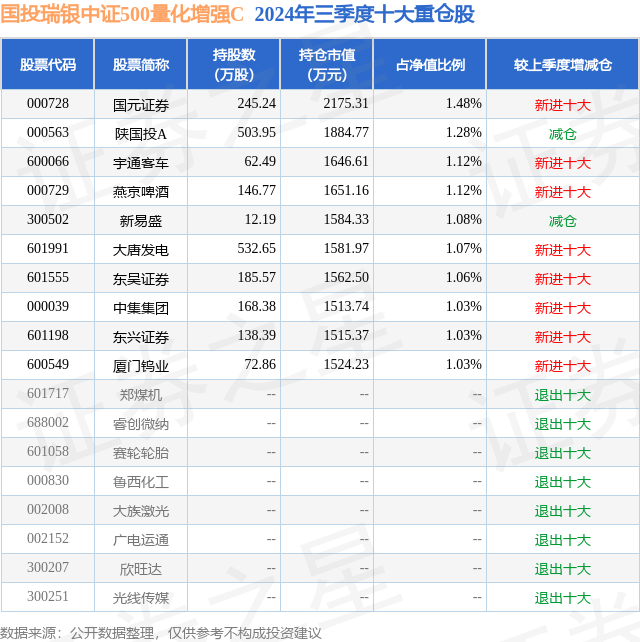The image size is (640, 642).
Task: Click holding value 1515.37
Action: (x=346, y=336)
